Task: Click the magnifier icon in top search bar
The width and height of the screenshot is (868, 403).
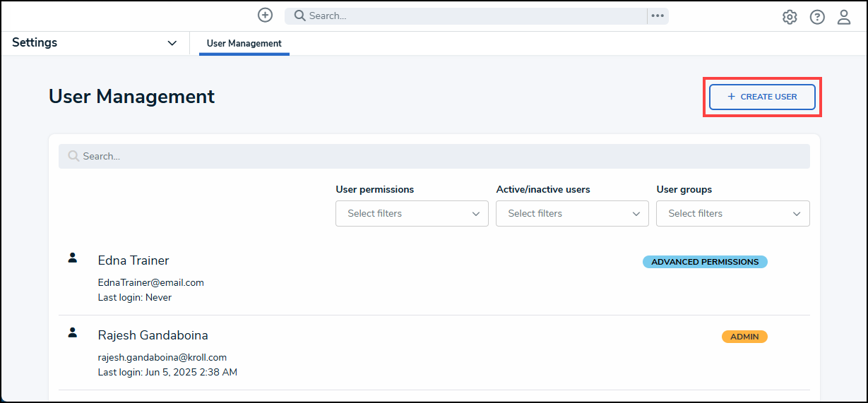Action: (x=300, y=16)
